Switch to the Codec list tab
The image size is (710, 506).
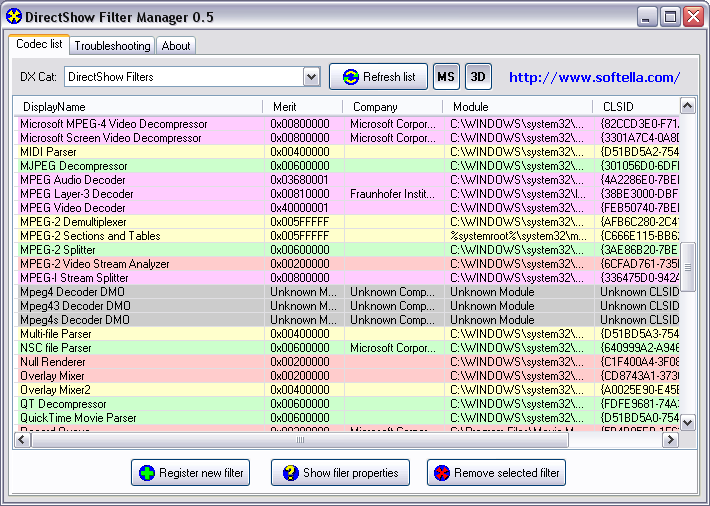pos(39,44)
